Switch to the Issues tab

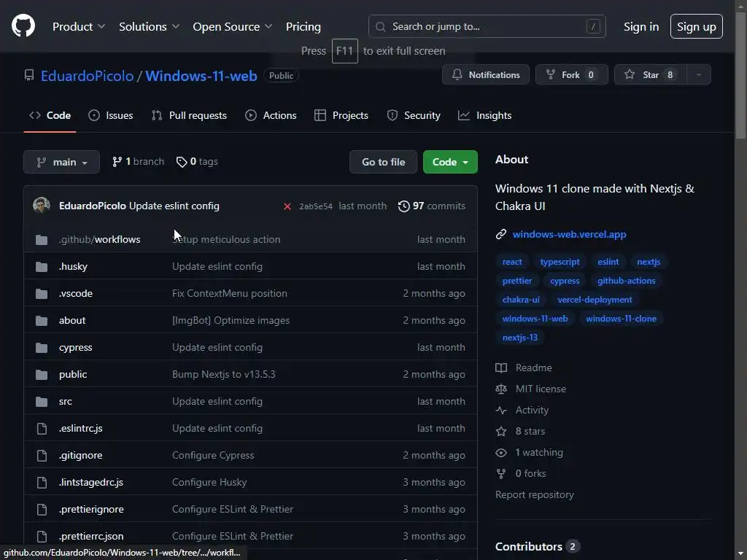[x=111, y=115]
